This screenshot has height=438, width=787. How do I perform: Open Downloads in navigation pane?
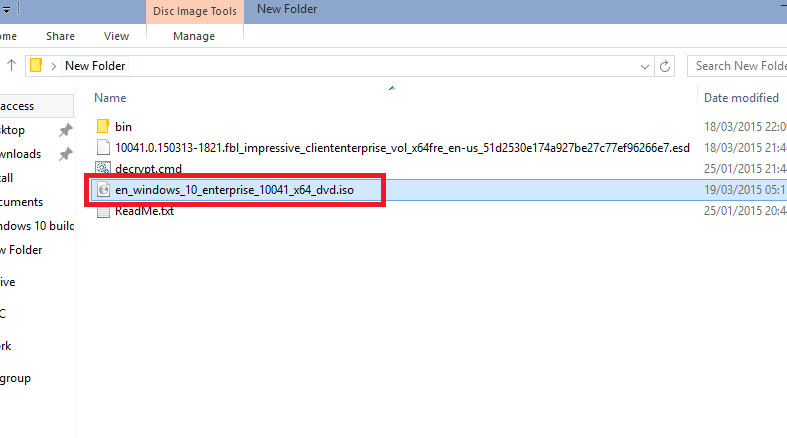(20, 154)
